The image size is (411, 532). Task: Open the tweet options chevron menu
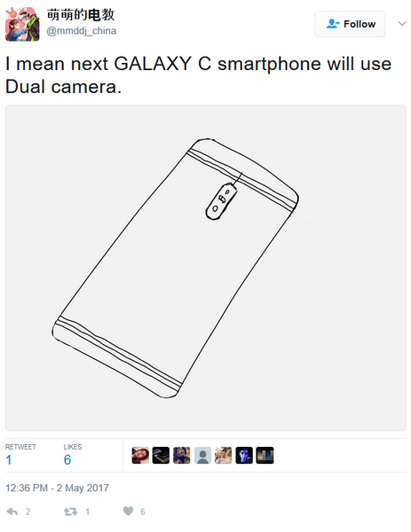[x=402, y=23]
